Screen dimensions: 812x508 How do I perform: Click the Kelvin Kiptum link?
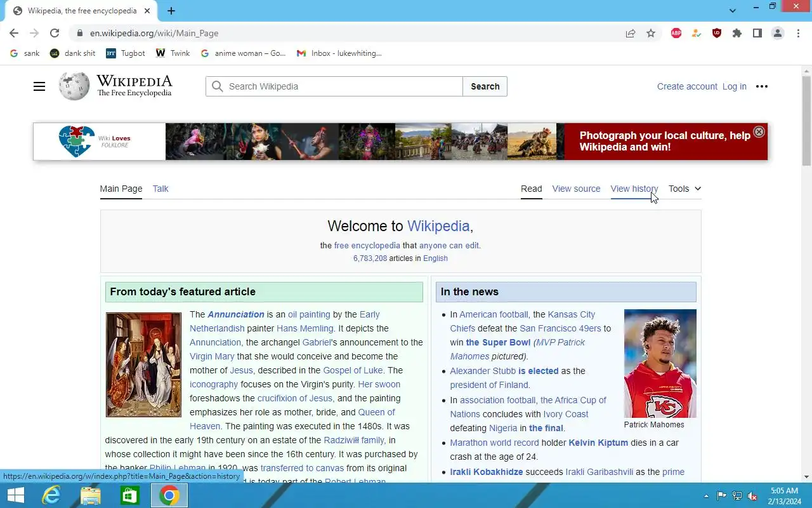[x=598, y=443]
